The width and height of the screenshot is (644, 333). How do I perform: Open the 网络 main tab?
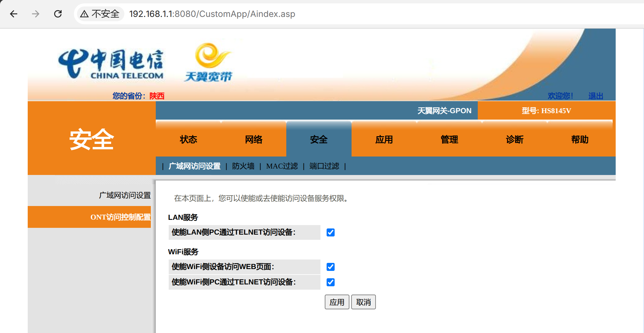click(x=254, y=140)
